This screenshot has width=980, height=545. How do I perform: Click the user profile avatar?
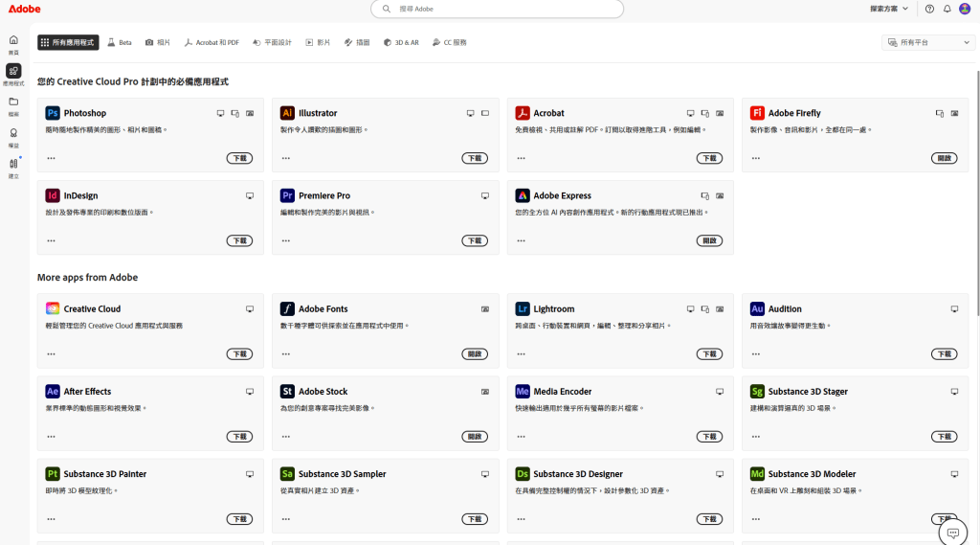point(965,9)
